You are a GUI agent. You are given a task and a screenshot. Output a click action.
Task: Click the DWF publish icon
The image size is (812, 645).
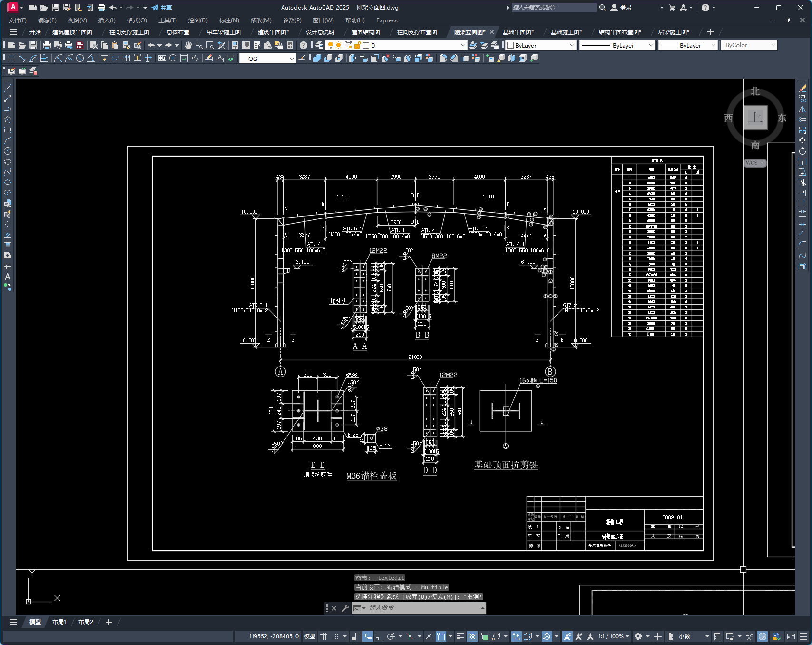coord(80,45)
